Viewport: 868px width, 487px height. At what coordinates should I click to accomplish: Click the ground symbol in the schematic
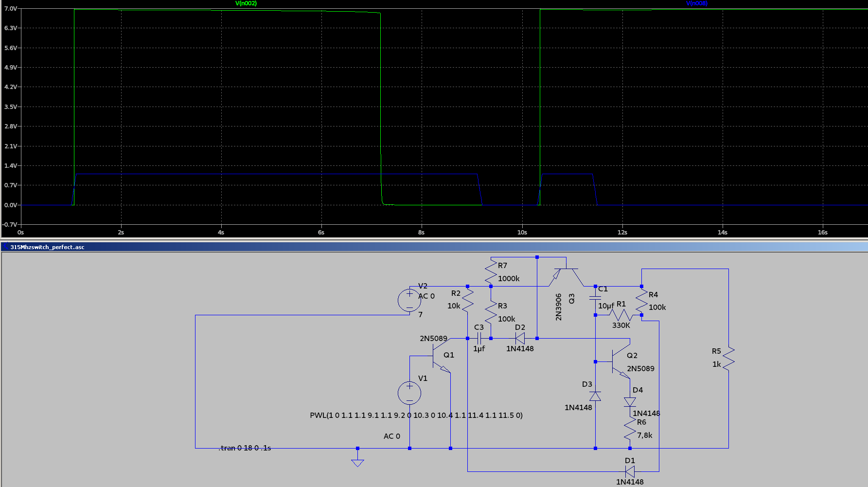click(357, 461)
